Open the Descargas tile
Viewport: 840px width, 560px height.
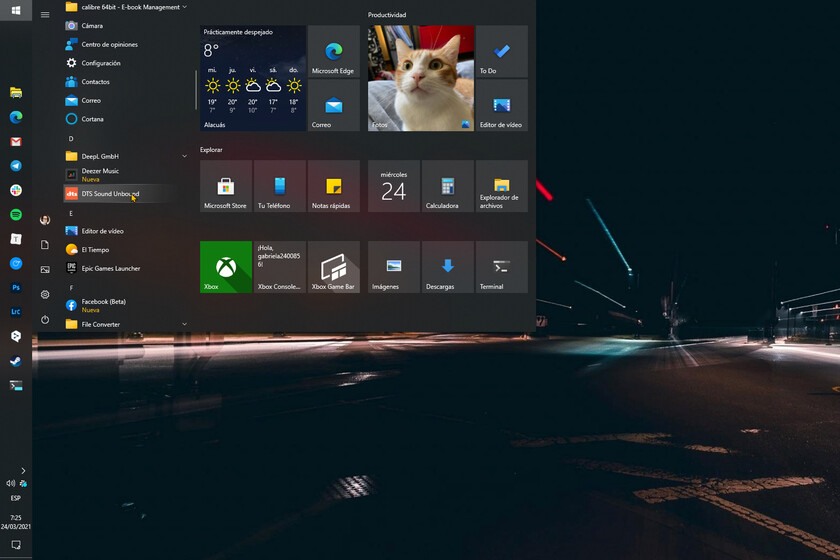point(448,267)
